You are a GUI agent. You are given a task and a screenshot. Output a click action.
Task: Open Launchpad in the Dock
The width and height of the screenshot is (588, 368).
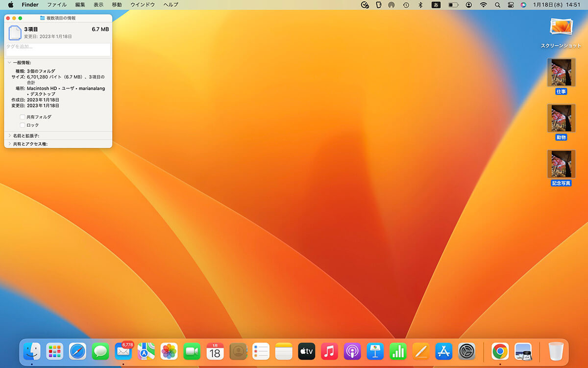[x=55, y=351]
